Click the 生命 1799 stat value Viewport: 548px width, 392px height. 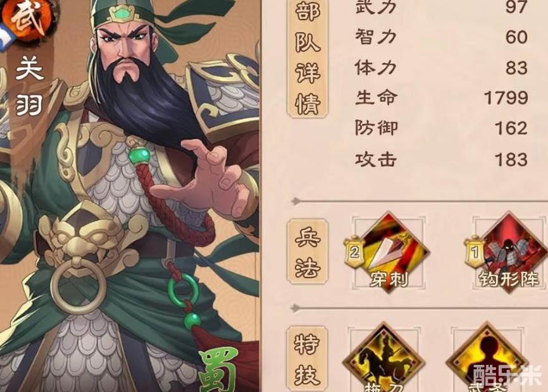(506, 98)
